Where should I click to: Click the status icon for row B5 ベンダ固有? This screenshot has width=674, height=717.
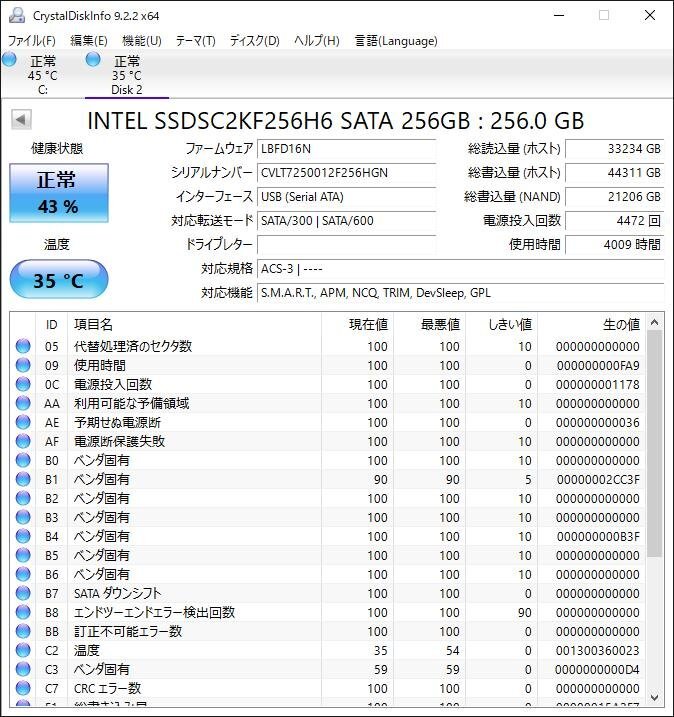pyautogui.click(x=23, y=555)
